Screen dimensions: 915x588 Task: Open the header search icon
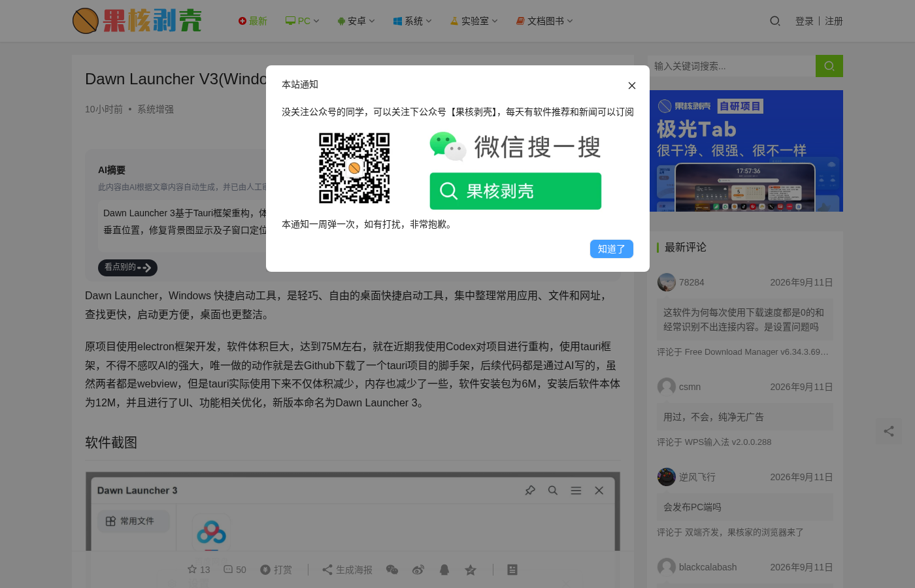[775, 21]
